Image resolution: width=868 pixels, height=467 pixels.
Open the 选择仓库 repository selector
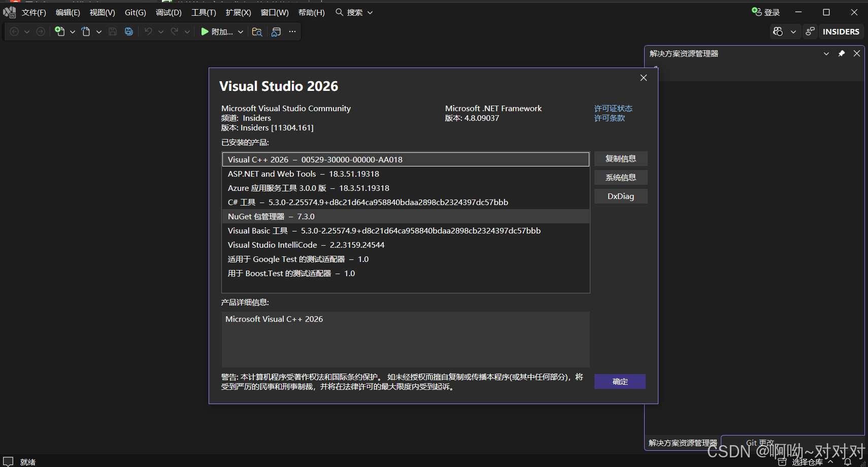tap(807, 462)
